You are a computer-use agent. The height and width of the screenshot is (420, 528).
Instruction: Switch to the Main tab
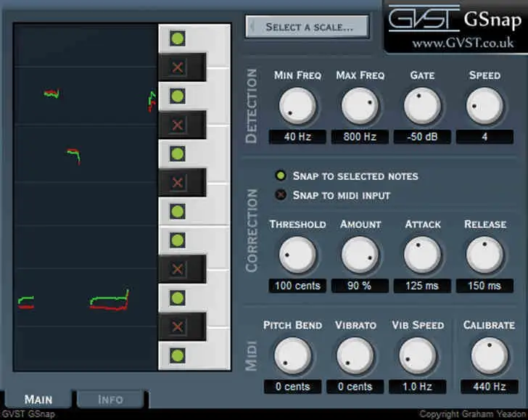[x=38, y=399]
